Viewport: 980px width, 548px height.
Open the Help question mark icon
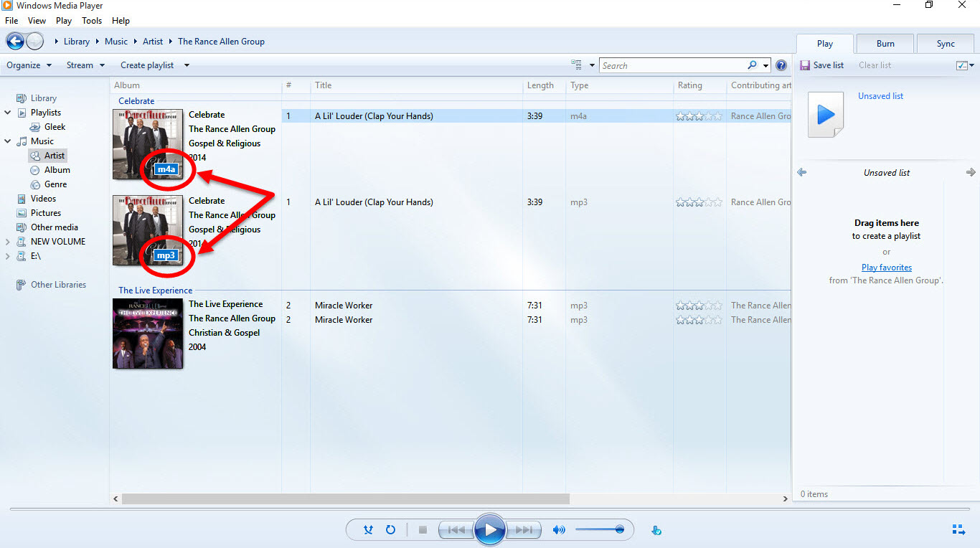(781, 65)
